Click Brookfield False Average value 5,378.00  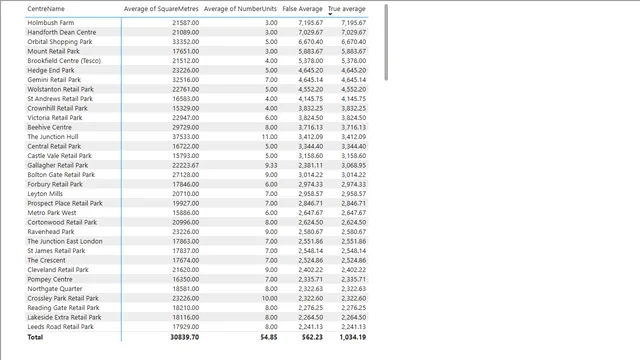(310, 60)
